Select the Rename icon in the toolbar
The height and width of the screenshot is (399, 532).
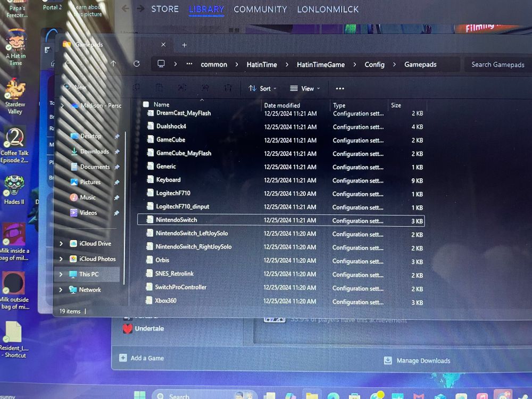tap(182, 87)
